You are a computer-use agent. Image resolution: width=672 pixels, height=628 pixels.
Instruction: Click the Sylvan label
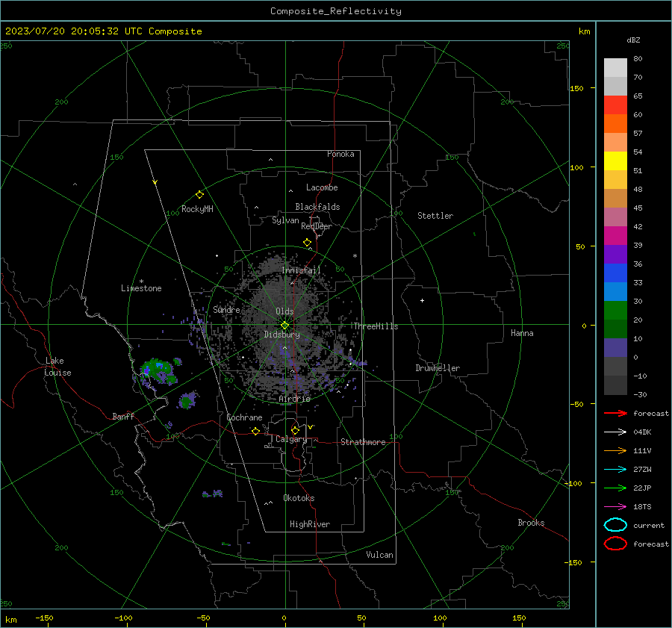tap(285, 220)
